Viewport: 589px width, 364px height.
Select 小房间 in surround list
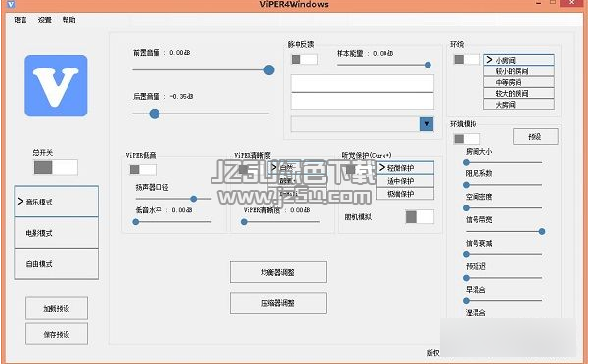click(519, 60)
